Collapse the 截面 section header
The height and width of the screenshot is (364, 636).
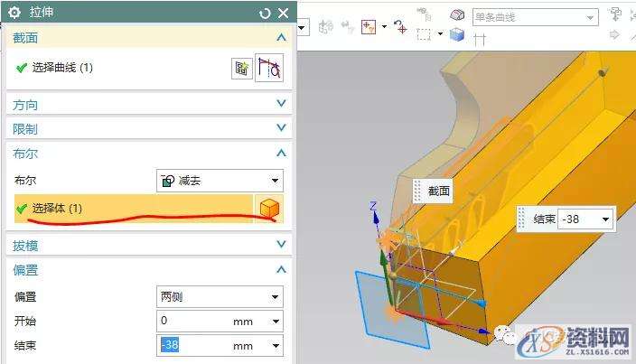282,38
